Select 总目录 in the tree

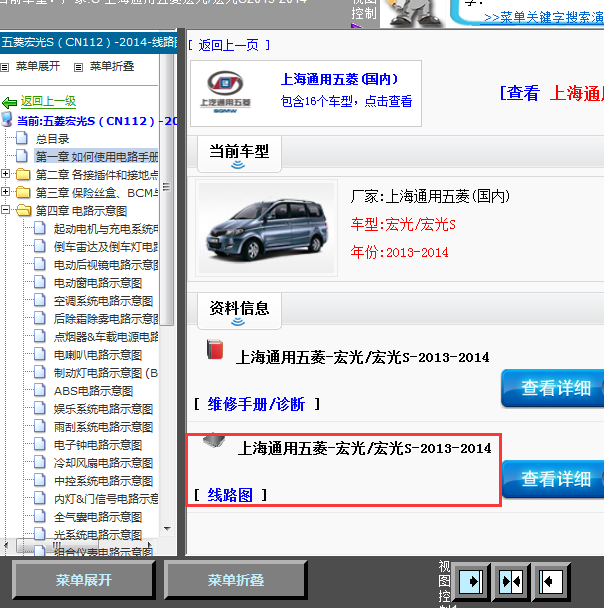(x=53, y=139)
